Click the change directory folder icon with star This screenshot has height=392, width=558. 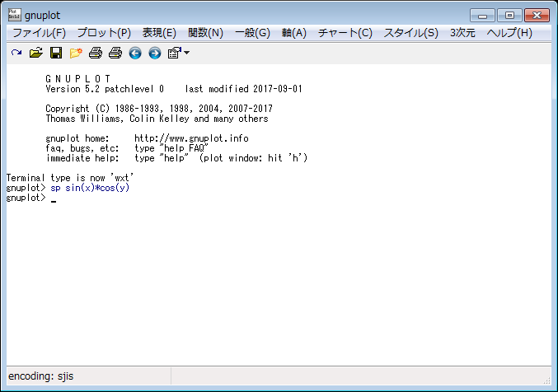tap(76, 53)
